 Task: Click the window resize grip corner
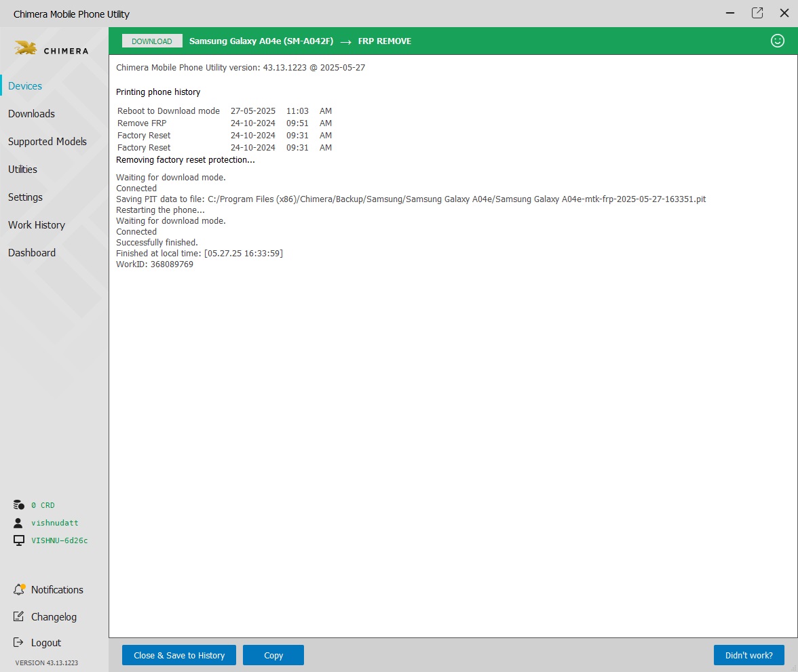point(794,669)
